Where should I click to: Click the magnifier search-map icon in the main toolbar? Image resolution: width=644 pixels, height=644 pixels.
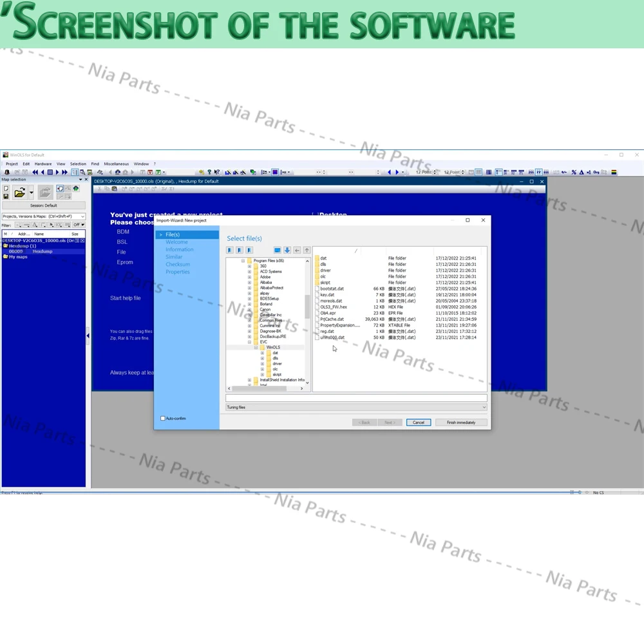point(82,172)
